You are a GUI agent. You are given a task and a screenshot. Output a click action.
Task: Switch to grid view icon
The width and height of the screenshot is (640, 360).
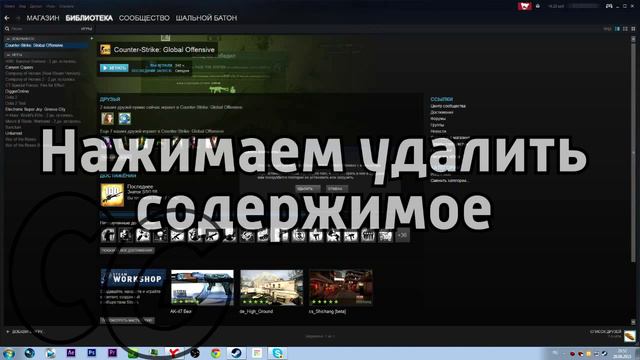(x=633, y=29)
